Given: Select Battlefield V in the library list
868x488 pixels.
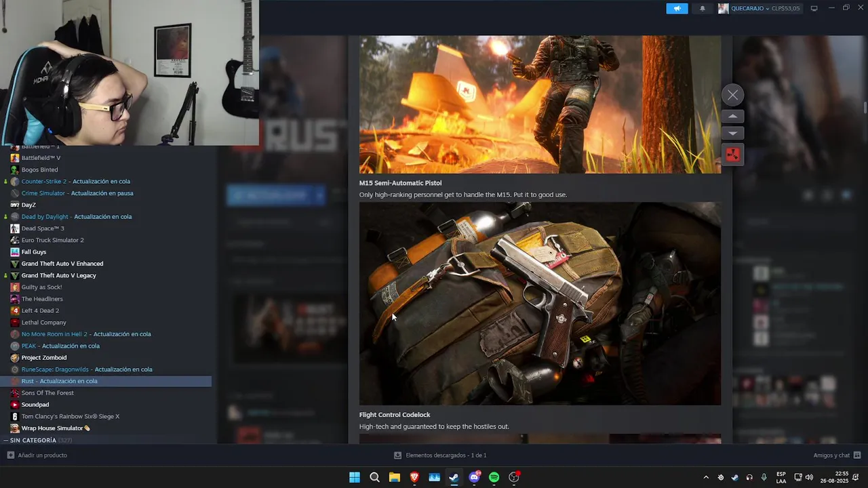Looking at the screenshot, I should [41, 158].
